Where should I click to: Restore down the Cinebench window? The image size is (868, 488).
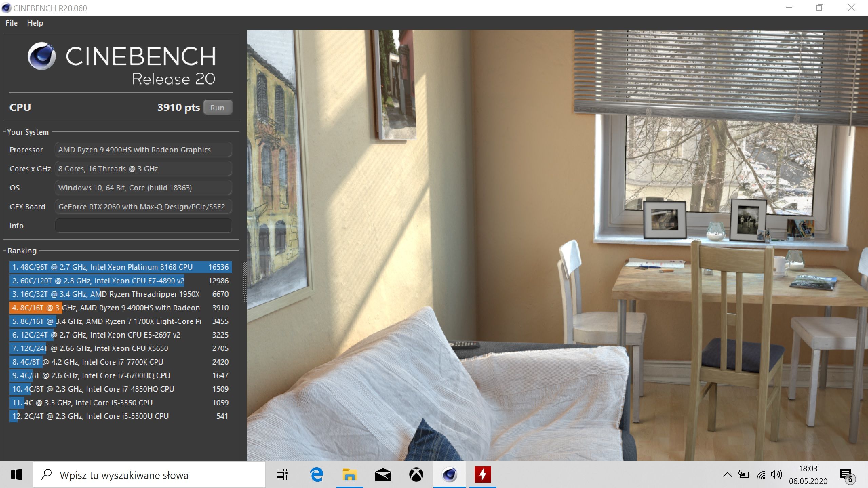click(820, 8)
